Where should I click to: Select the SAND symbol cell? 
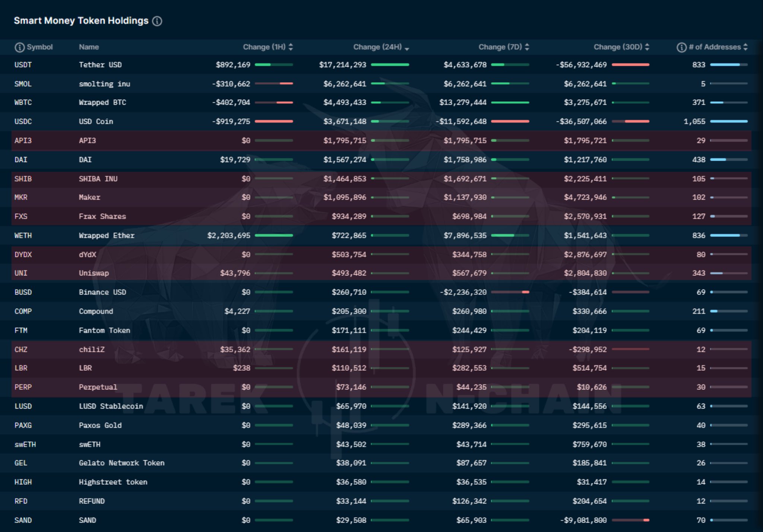click(x=23, y=520)
